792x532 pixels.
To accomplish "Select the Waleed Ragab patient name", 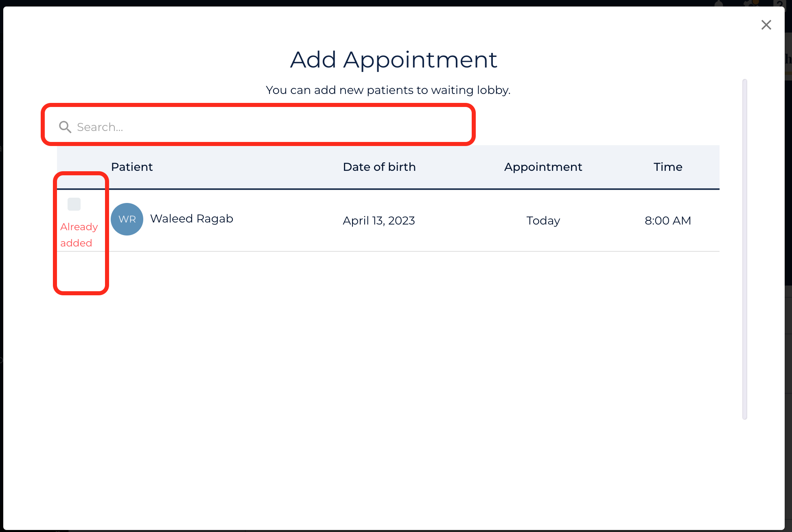I will (192, 219).
